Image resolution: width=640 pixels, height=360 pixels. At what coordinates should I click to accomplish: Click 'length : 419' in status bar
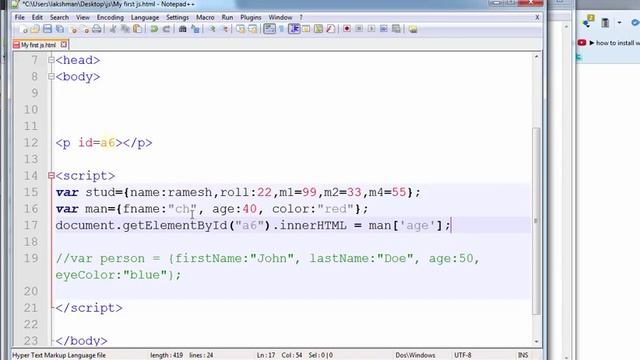click(167, 355)
